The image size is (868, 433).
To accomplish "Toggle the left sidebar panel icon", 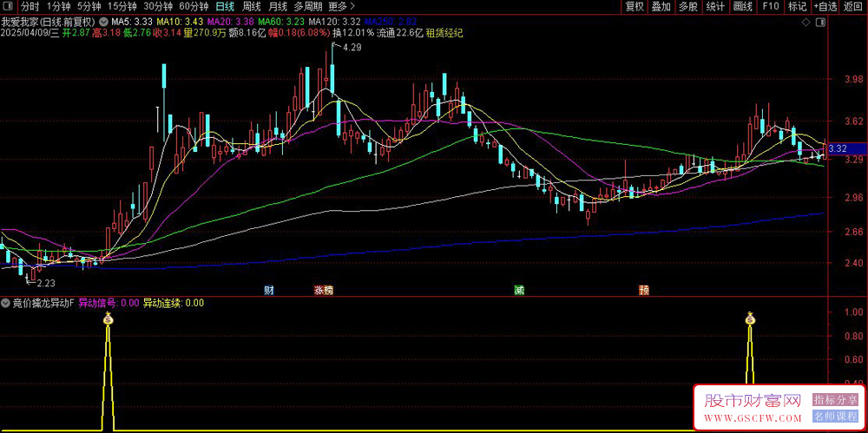I will click(9, 7).
